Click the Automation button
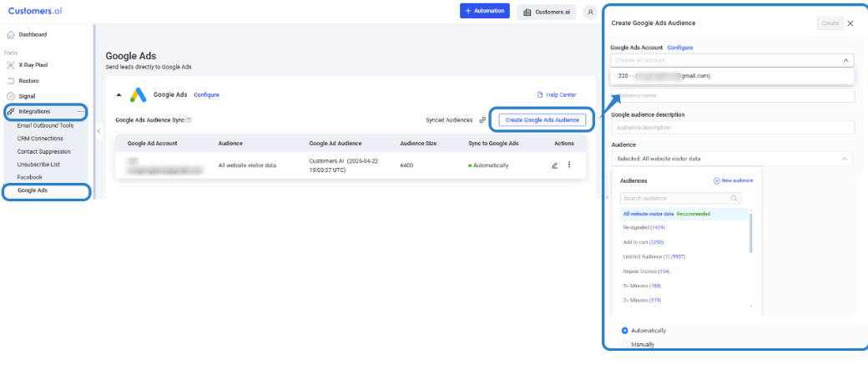 click(484, 11)
